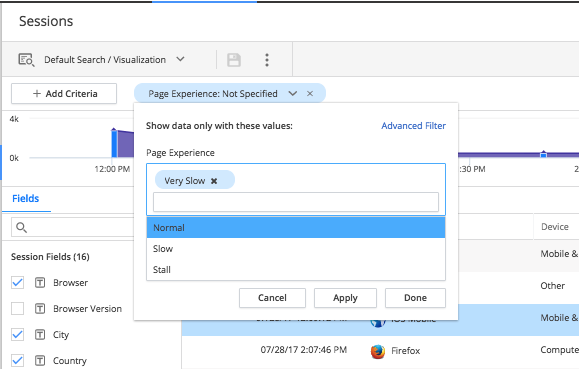The image size is (580, 369).
Task: Click the Firefox browser icon in row
Action: click(x=378, y=351)
